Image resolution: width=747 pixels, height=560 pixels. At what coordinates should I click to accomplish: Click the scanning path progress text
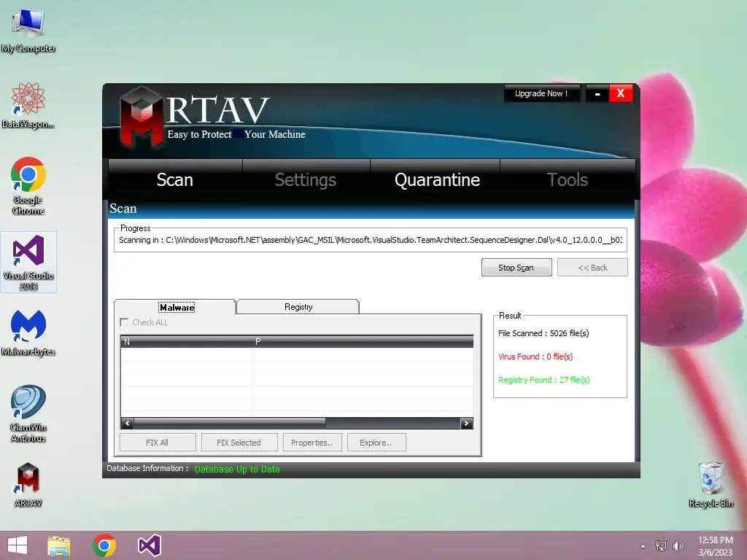[371, 240]
